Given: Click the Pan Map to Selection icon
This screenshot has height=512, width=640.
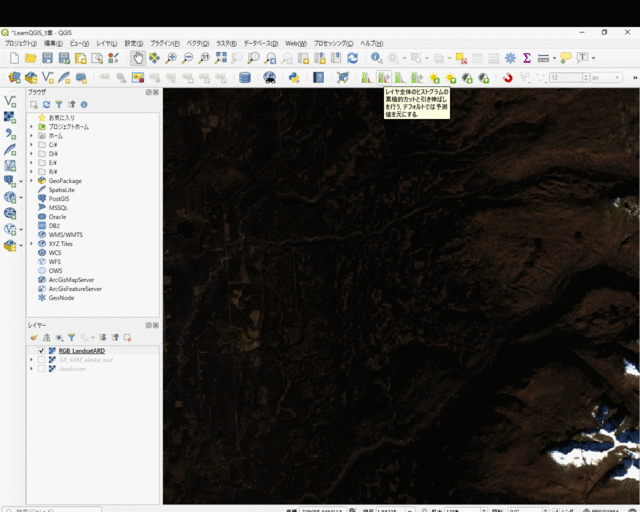Looking at the screenshot, I should click(x=154, y=58).
